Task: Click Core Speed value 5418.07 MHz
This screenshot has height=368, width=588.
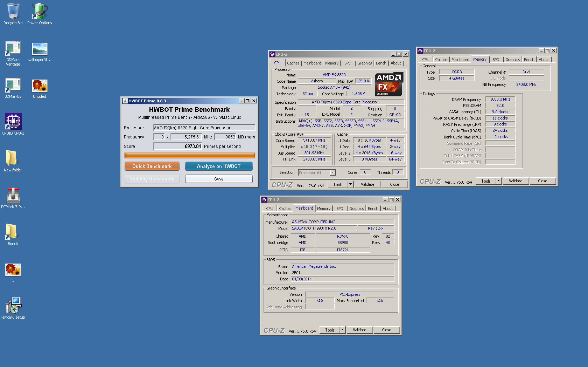Action: pos(314,140)
